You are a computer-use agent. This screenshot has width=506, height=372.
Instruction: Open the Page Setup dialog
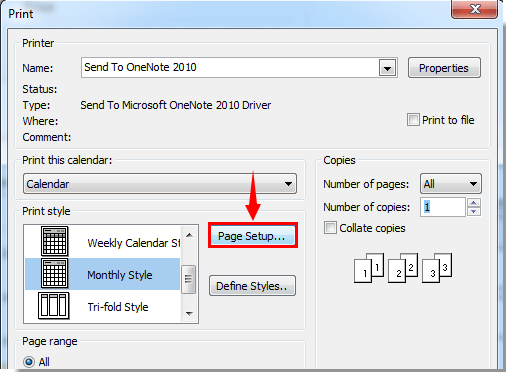253,236
